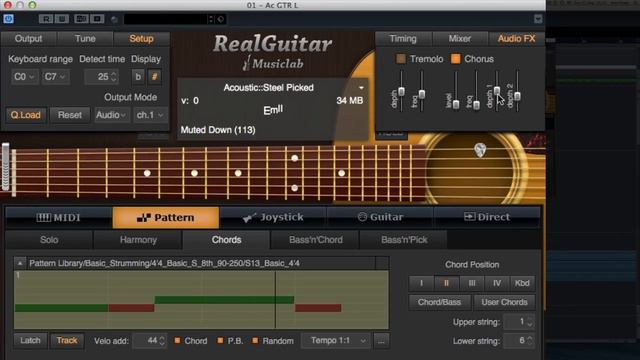Toggle the Track button
Image resolution: width=640 pixels, height=360 pixels.
click(x=67, y=340)
